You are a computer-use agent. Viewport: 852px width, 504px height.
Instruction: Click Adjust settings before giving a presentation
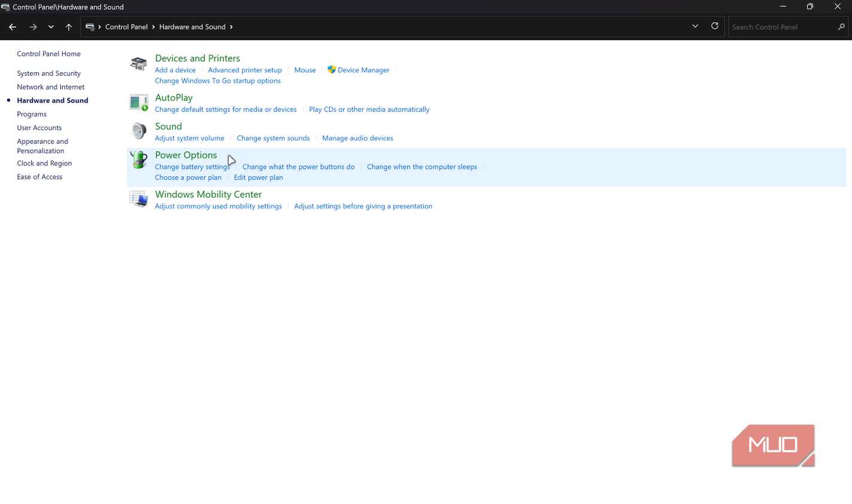coord(363,206)
